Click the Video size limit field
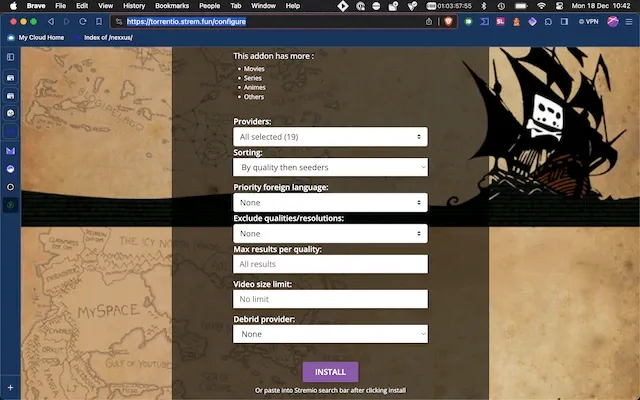640x400 pixels. (x=330, y=299)
